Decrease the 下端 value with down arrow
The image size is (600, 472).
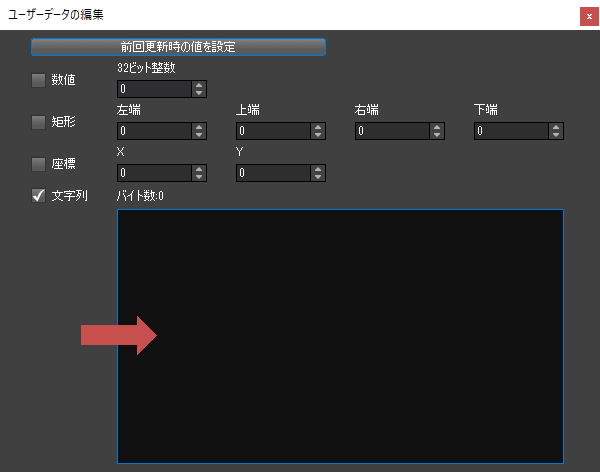[556, 135]
